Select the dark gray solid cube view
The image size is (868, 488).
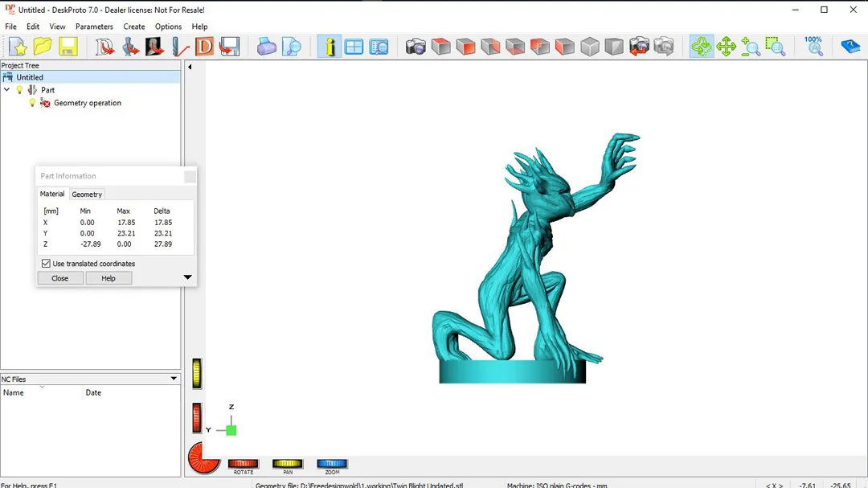click(614, 47)
